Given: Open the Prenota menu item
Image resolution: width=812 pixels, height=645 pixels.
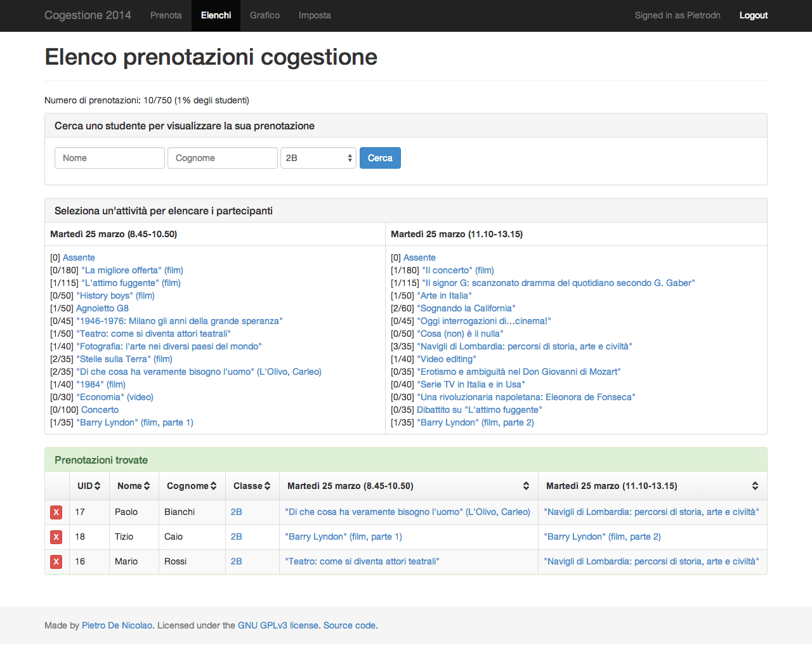Looking at the screenshot, I should 166,15.
